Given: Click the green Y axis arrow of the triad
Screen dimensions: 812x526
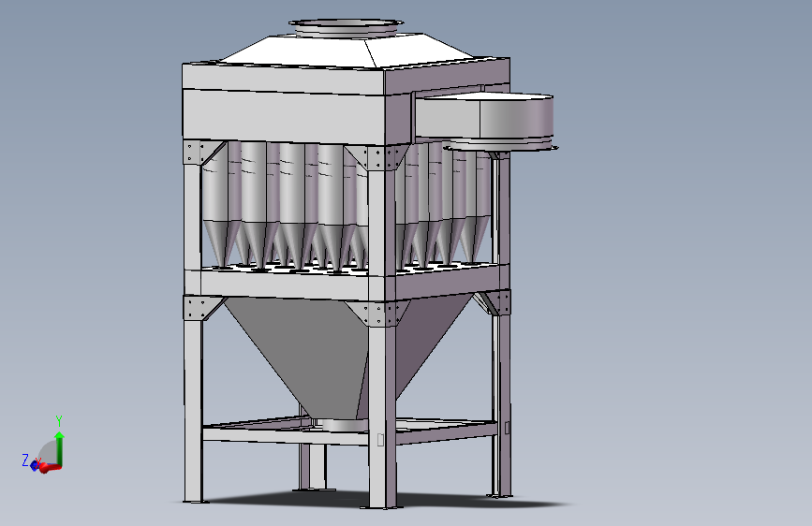Looking at the screenshot, I should click(x=60, y=448).
